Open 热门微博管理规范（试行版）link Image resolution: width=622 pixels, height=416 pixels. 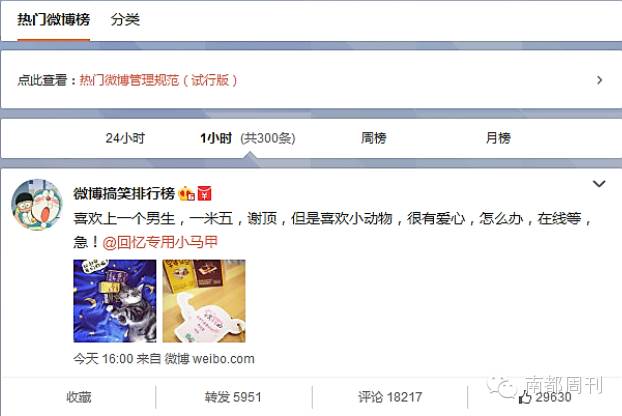click(x=158, y=80)
